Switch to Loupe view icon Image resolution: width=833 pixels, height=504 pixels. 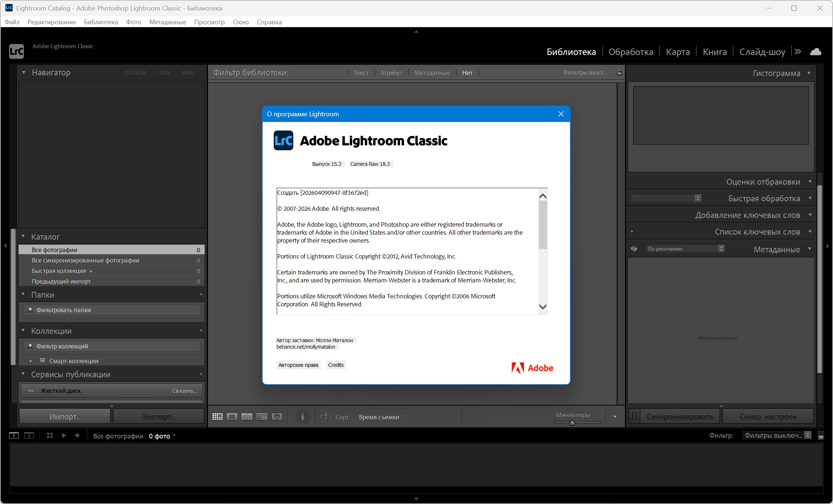tap(232, 417)
